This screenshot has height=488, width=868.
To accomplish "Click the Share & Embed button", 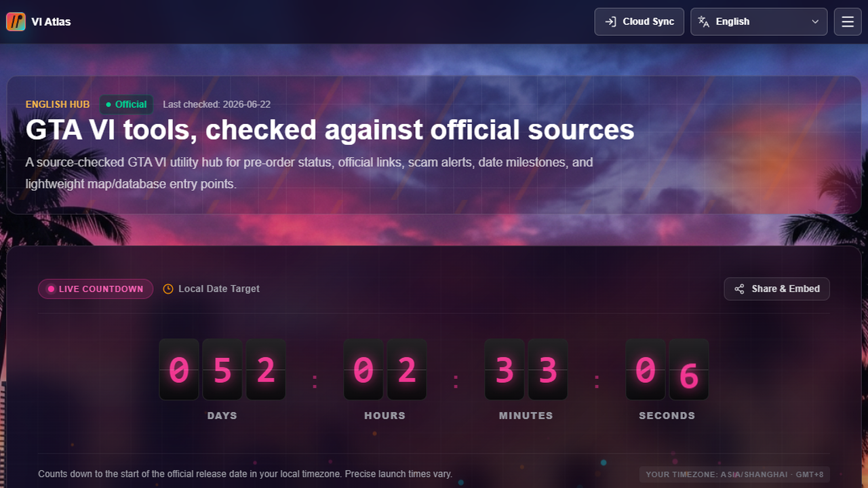I will pos(776,289).
